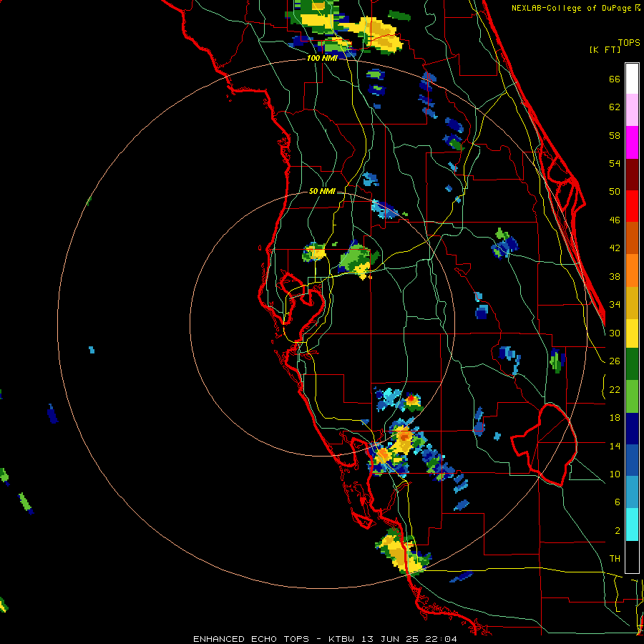Select the 10 legend value
This screenshot has width=644, height=644.
[x=615, y=474]
